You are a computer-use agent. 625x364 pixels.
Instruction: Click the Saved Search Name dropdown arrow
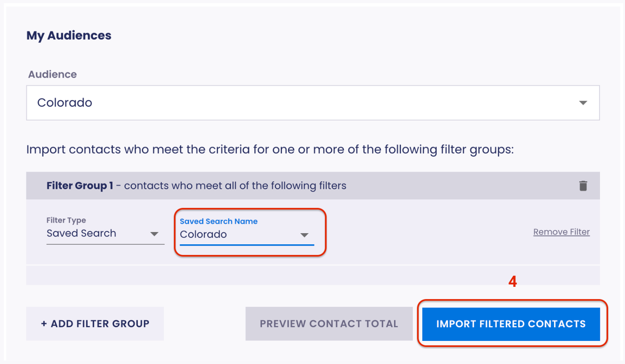click(304, 235)
